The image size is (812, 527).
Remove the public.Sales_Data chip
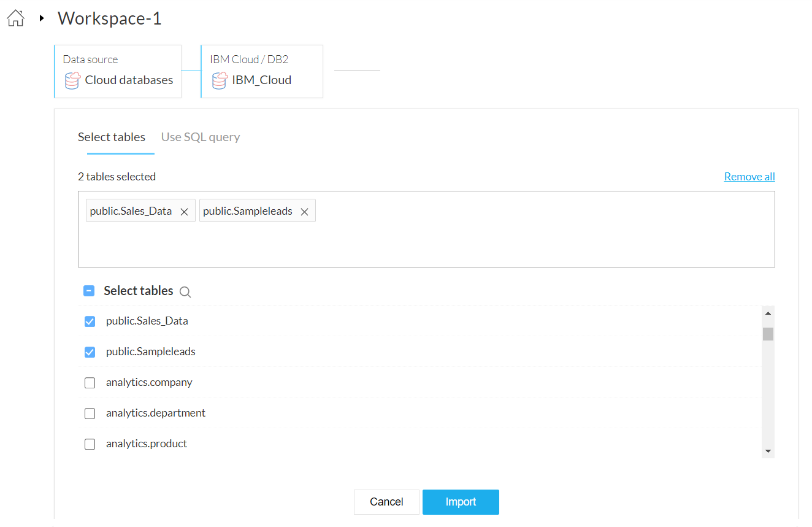[184, 212]
